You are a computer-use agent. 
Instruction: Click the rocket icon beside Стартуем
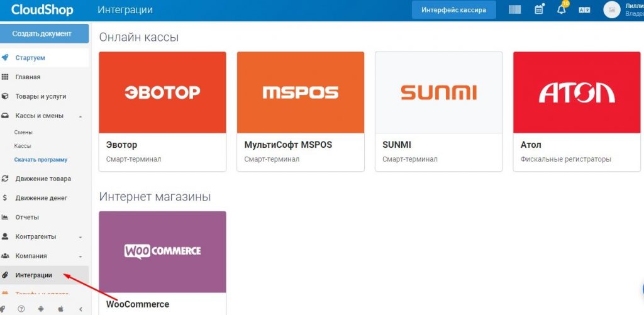5,57
